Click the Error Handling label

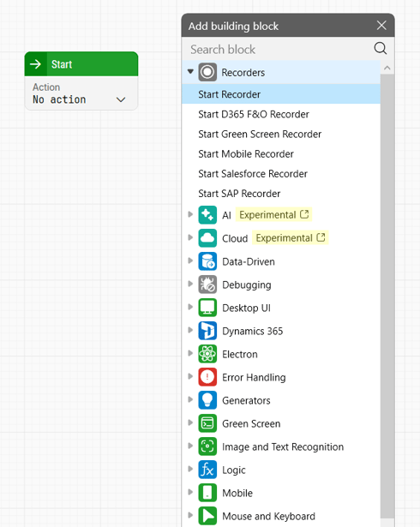tap(254, 378)
